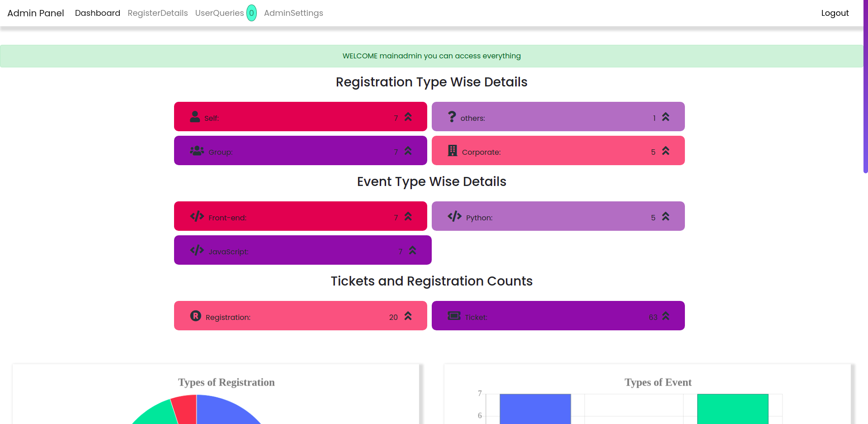Click the Front-end code icon
Screen dimensions: 868x424
pos(197,216)
